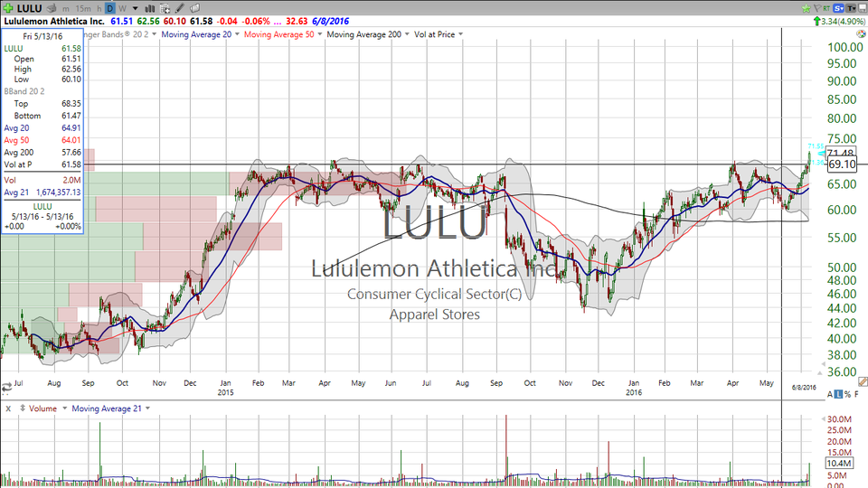Open the chart color palette icon
Screen dimensions: 868x488
tap(861, 34)
